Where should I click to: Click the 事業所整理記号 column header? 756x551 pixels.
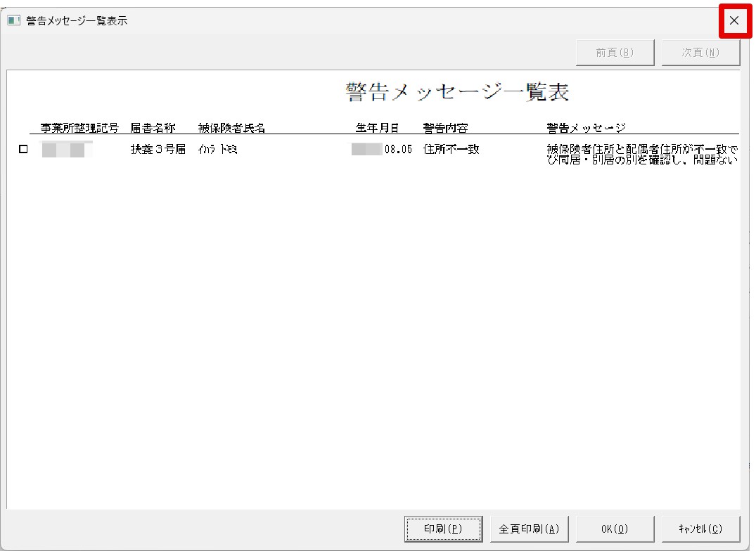[x=79, y=128]
